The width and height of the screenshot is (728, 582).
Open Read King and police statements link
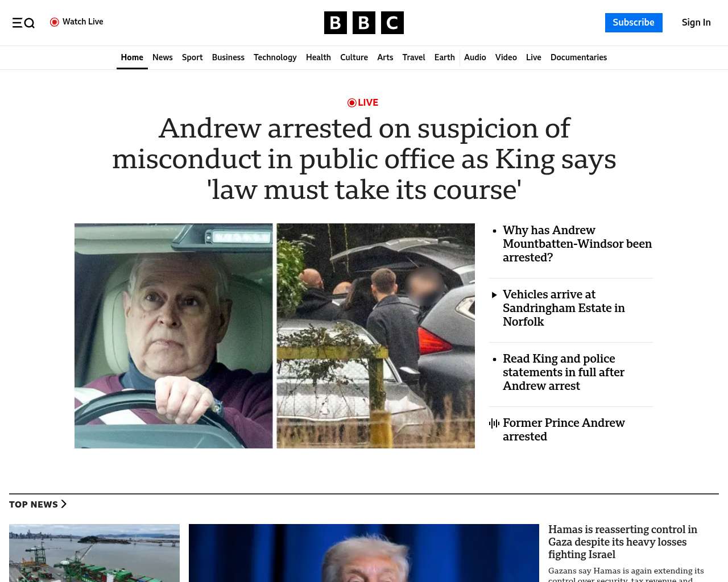564,372
